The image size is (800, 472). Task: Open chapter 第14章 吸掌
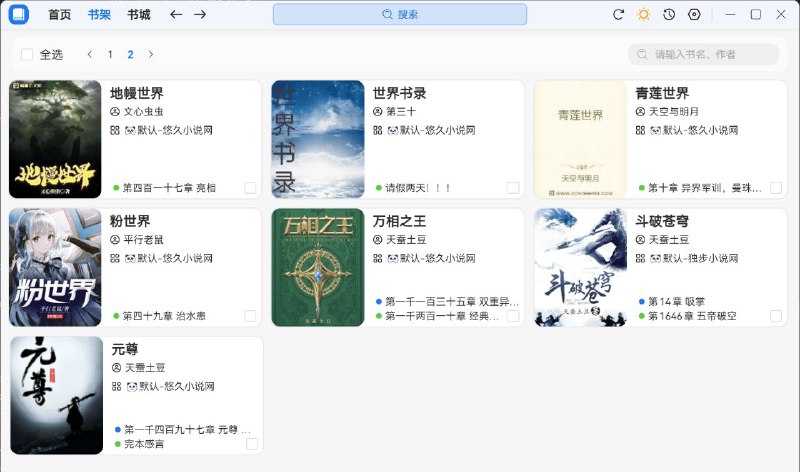click(x=676, y=302)
